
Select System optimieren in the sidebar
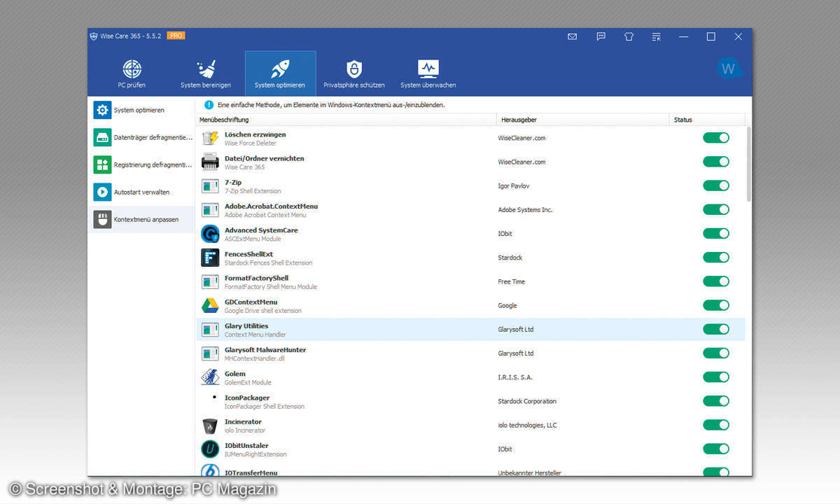(x=141, y=110)
